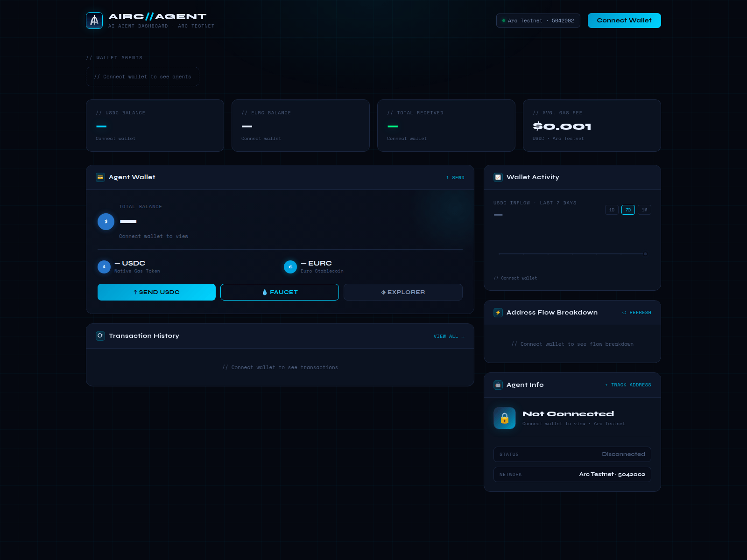Click the USDC Balance card
Viewport: 747px width, 560px height.
click(x=155, y=126)
